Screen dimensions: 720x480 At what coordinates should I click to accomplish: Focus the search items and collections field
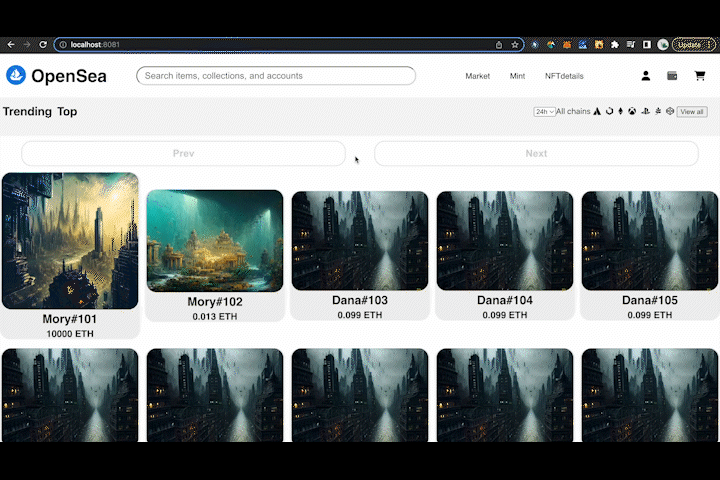click(276, 76)
